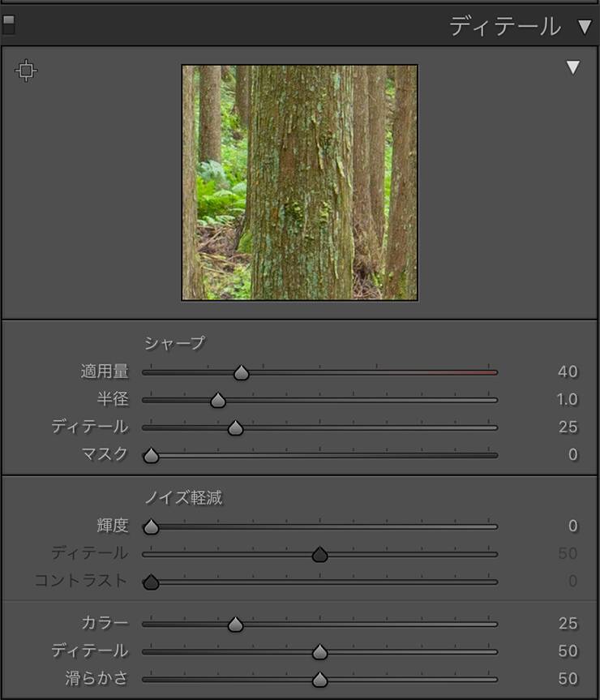Click the 半径 label
600x700 pixels.
pos(113,399)
